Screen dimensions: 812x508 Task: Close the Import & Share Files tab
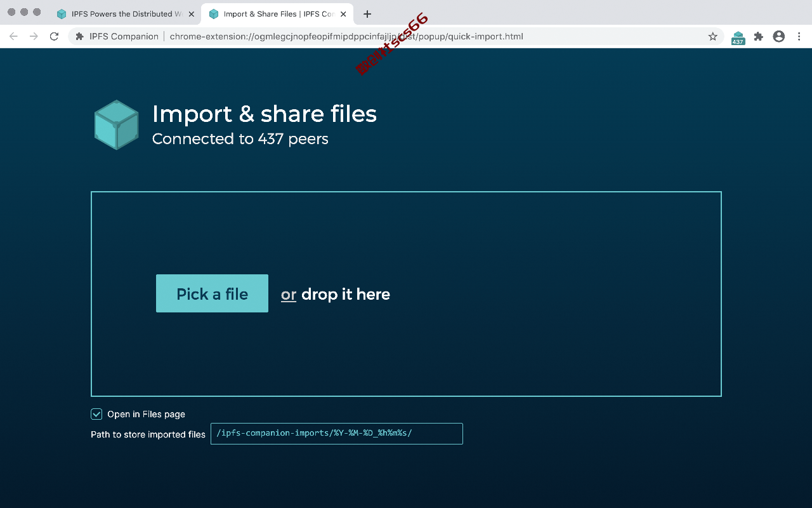[x=343, y=14]
